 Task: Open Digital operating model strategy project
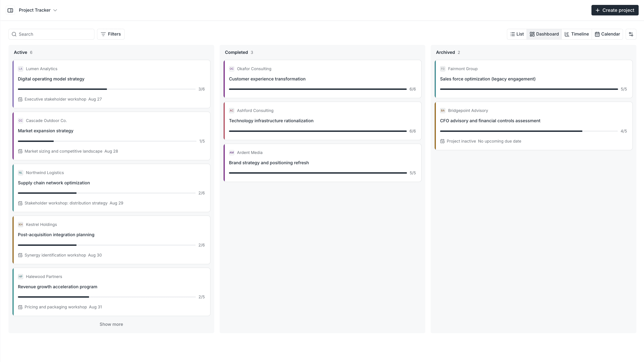51,79
